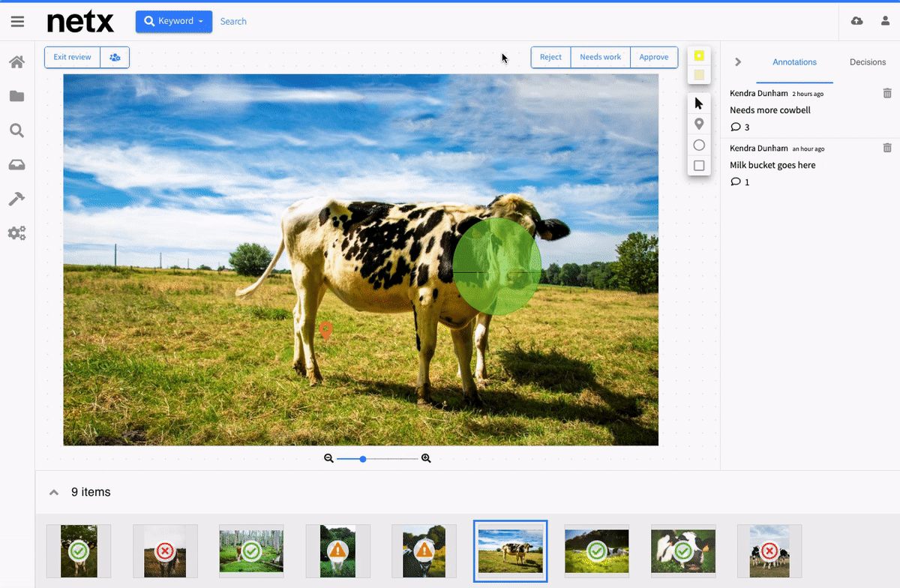Click the Reject button
This screenshot has width=900, height=588.
tap(550, 57)
